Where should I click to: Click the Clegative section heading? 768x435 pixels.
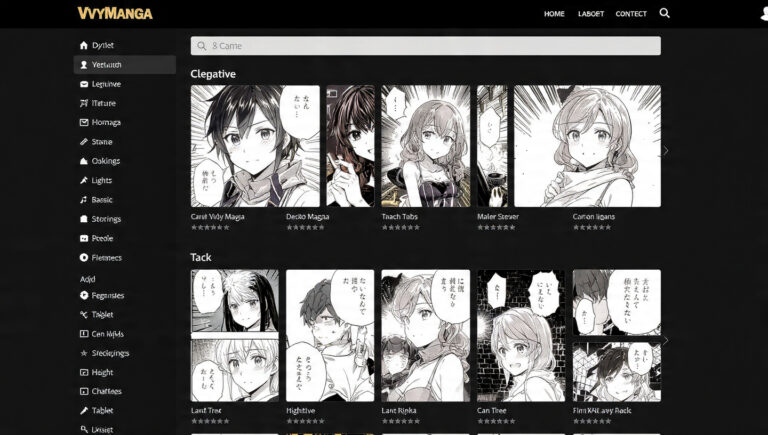pos(213,74)
